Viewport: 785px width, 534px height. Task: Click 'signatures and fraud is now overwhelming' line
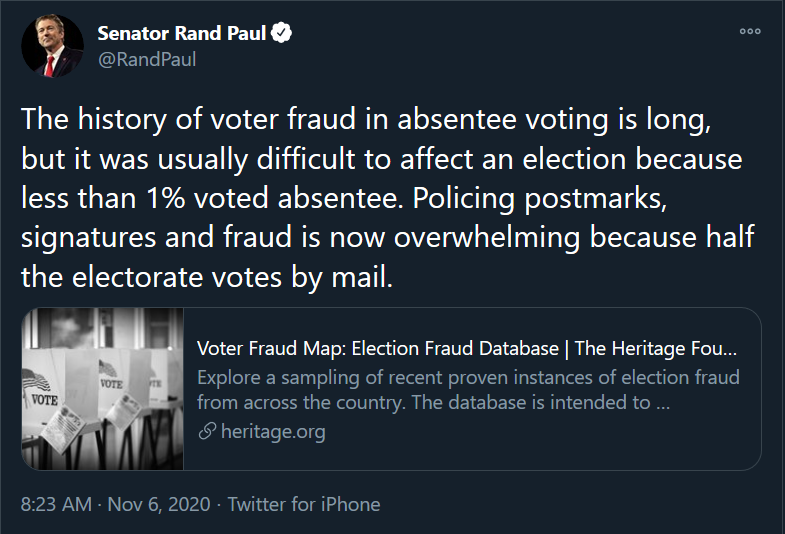coord(300,237)
